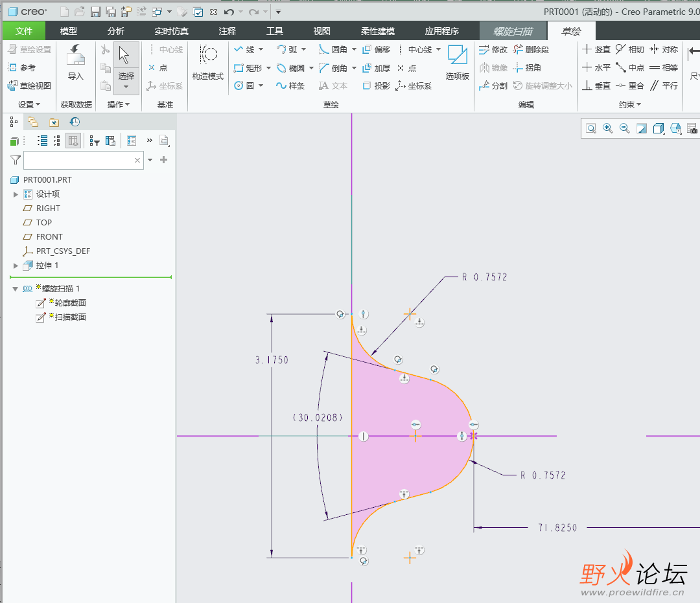The image size is (700, 603).
Task: Apply the Horizontal (水平) constraint
Action: coord(596,68)
